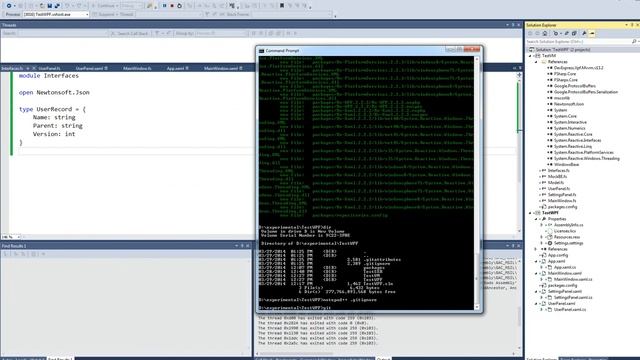Select the Interfaces.fs editor tab

pyautogui.click(x=12, y=68)
